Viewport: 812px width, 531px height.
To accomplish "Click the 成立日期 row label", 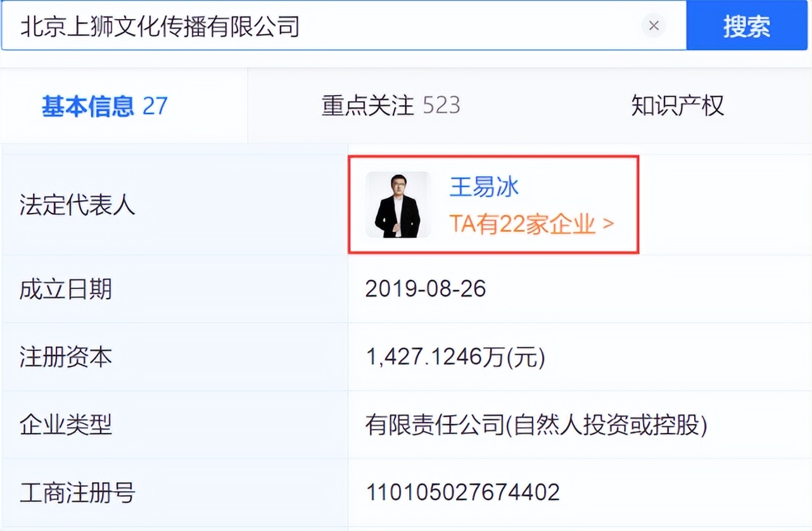I will pos(66,290).
